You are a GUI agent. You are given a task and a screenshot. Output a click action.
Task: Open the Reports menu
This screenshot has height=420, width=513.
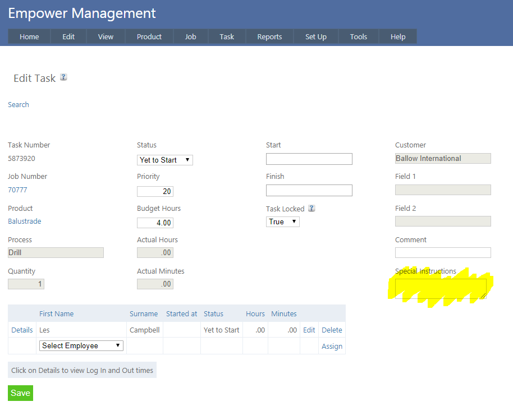269,36
